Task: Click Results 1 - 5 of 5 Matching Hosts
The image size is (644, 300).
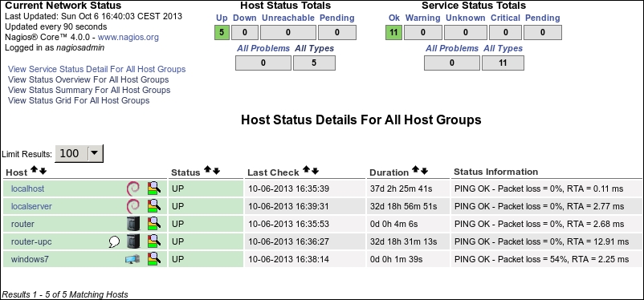Action: click(65, 294)
